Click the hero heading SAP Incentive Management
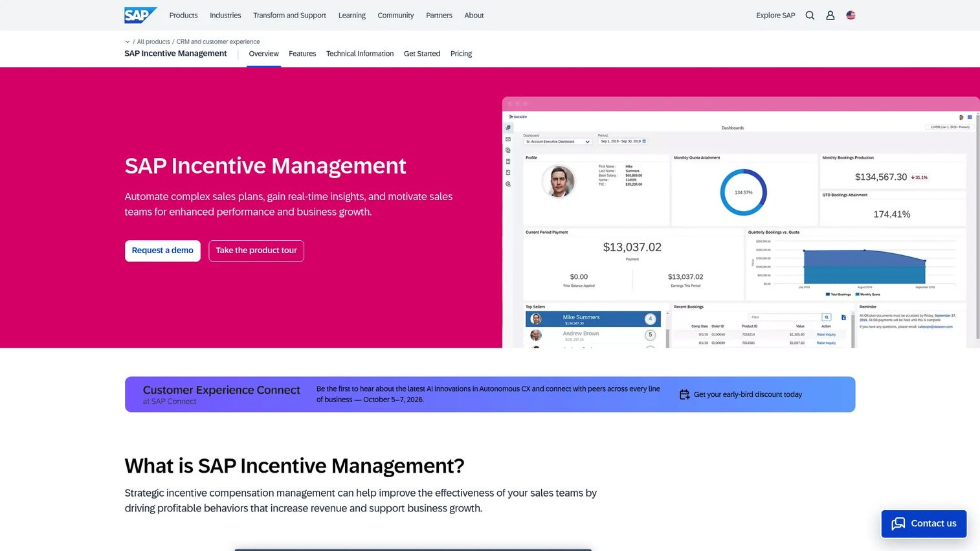Viewport: 980px width, 551px height. pos(265,166)
